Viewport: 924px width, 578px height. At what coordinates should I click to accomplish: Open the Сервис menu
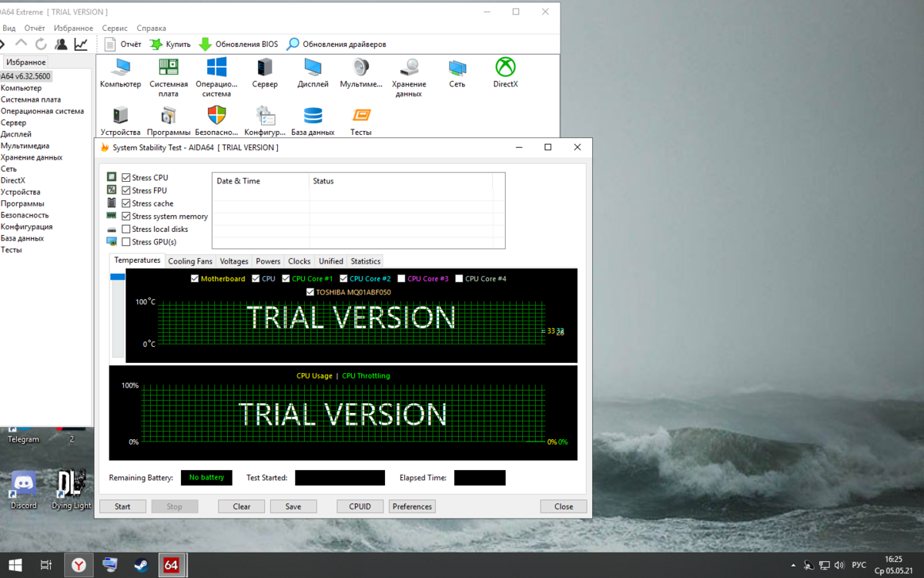(115, 28)
